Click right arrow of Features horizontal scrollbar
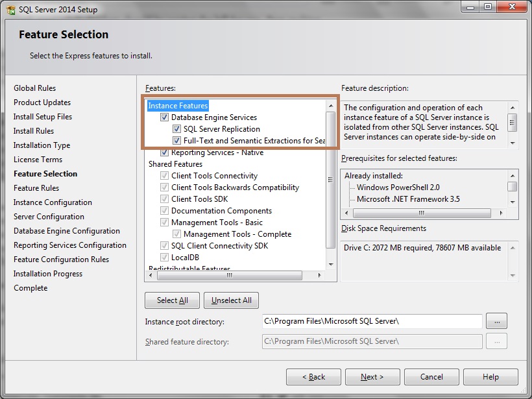This screenshot has width=532, height=399. (319, 276)
